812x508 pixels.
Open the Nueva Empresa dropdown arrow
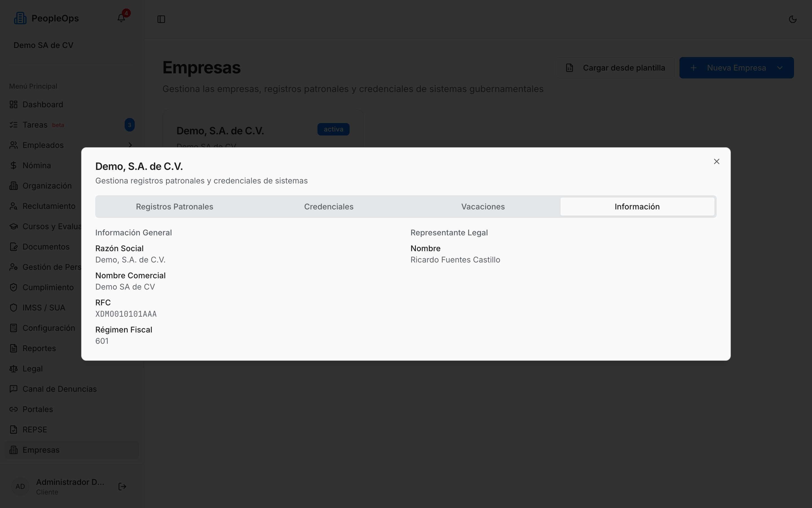(780, 68)
